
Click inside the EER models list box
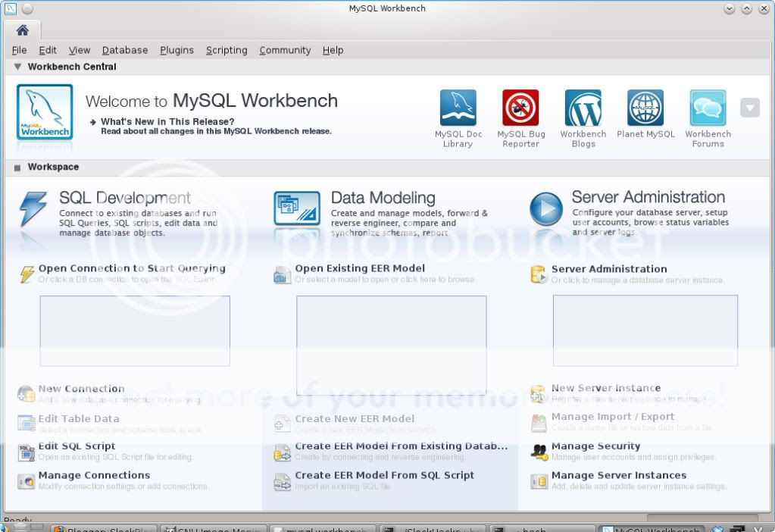pyautogui.click(x=392, y=345)
